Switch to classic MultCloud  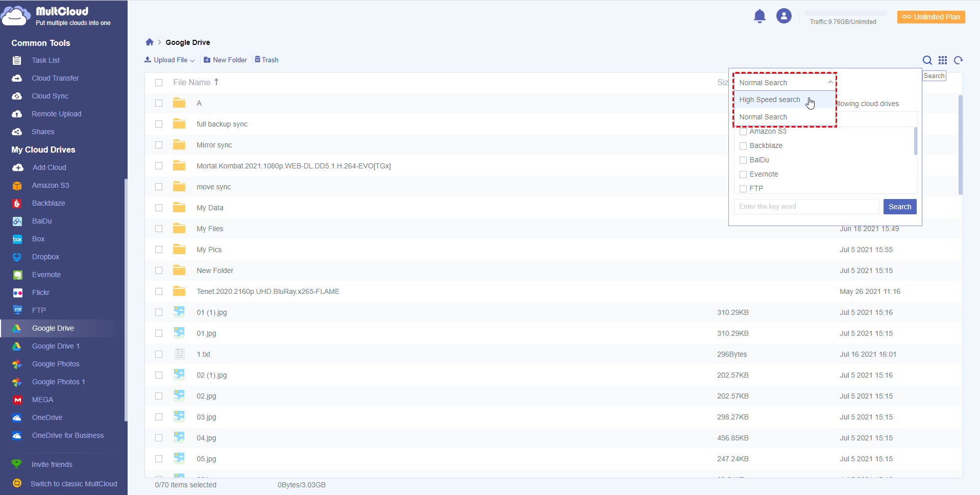click(x=73, y=484)
